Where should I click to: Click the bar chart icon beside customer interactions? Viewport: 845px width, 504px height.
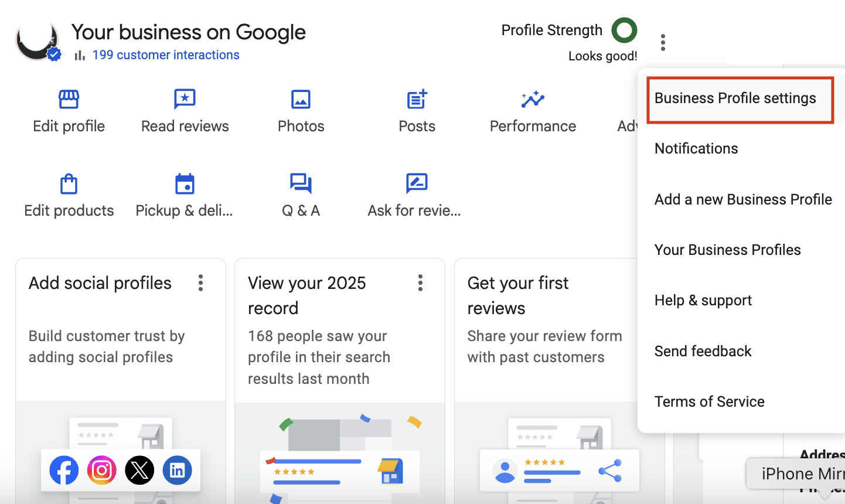pos(80,55)
